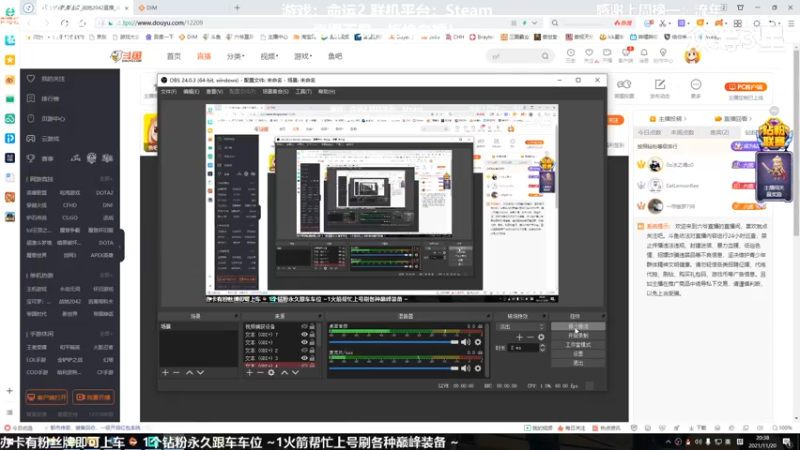Toggle visibility of 文本 (GDI+) 7 source
The height and width of the screenshot is (450, 800).
304,335
